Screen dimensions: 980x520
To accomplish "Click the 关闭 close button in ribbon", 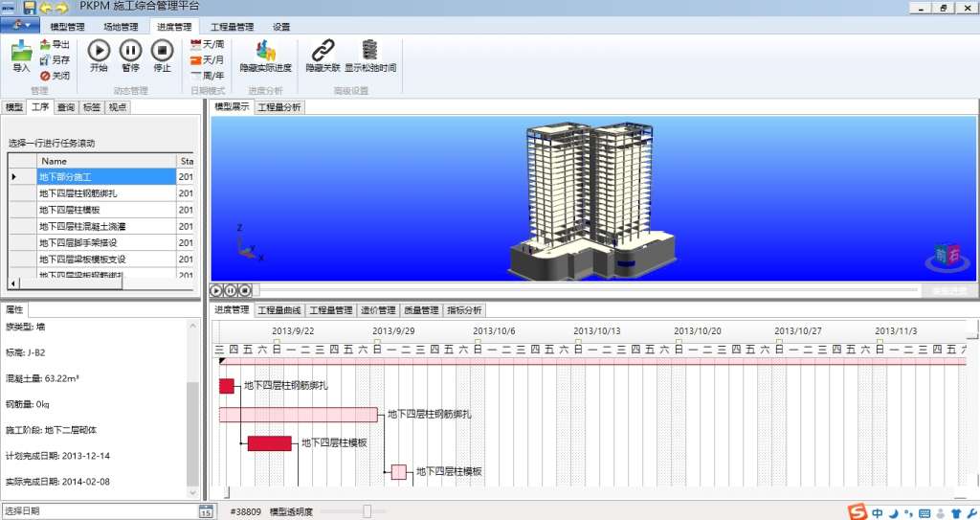I will [55, 76].
